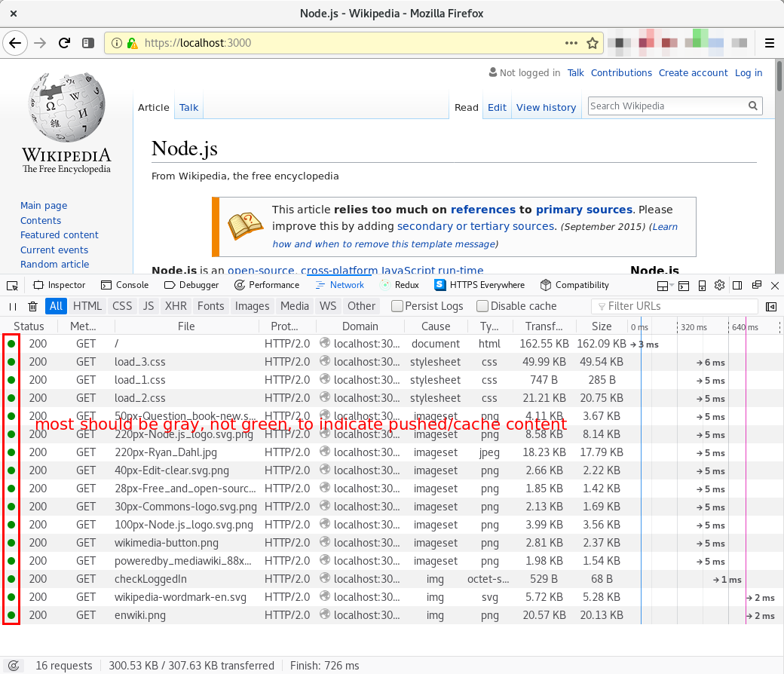Open the Firefox hamburger menu
Screen dimensions: 784x674
point(770,43)
